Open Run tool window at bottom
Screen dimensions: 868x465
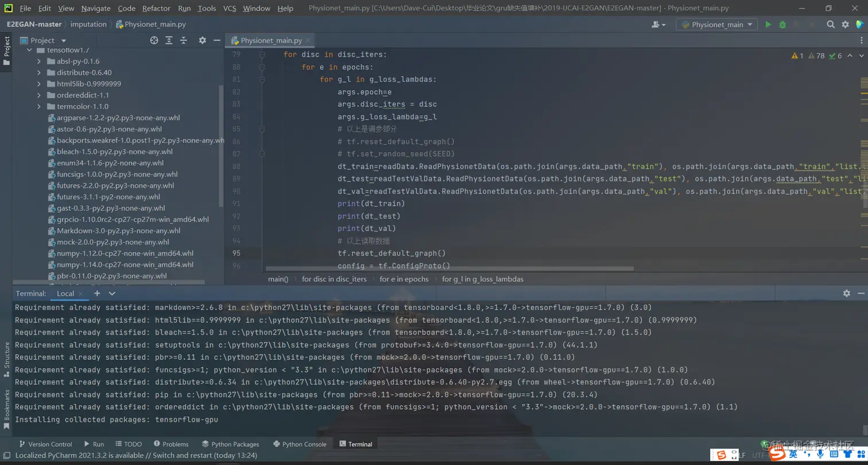click(x=94, y=444)
